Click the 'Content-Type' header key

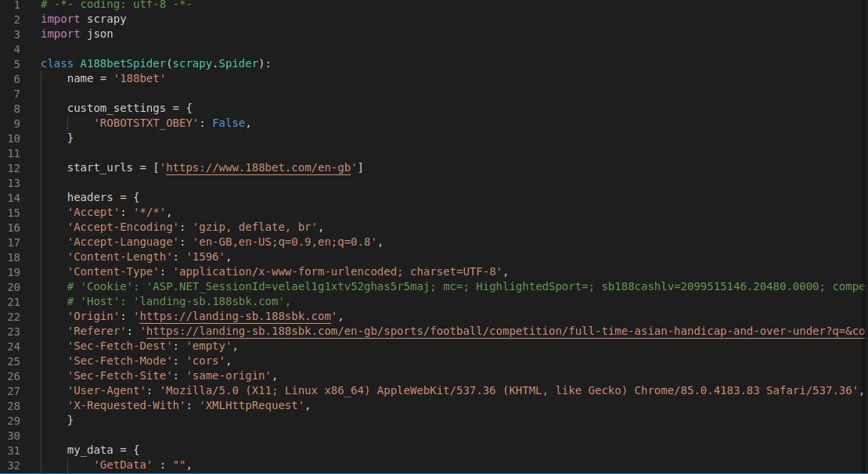click(x=113, y=271)
